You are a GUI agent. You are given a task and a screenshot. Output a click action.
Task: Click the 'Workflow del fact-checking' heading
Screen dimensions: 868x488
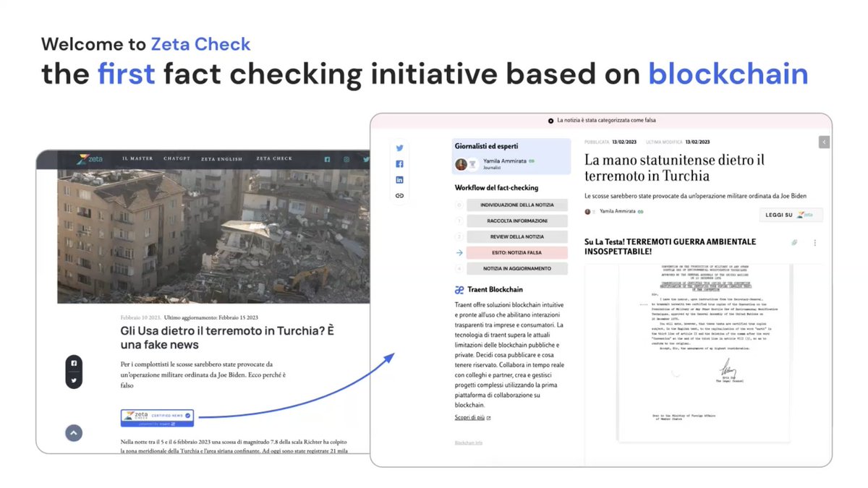click(496, 188)
